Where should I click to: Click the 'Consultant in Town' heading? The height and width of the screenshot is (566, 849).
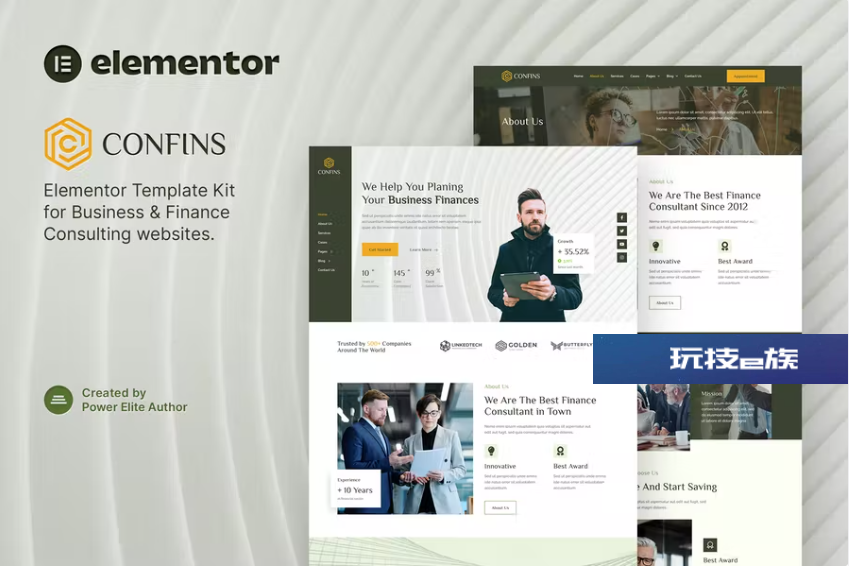point(540,406)
